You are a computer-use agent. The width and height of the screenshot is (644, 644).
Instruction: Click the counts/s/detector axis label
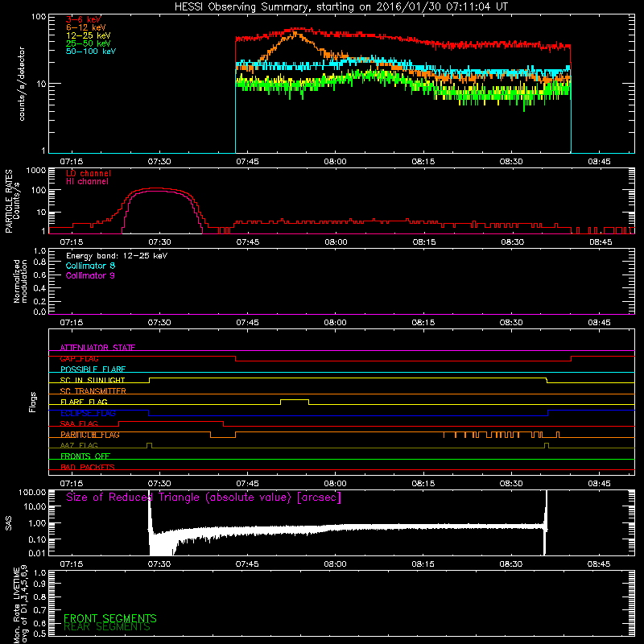(x=22, y=84)
